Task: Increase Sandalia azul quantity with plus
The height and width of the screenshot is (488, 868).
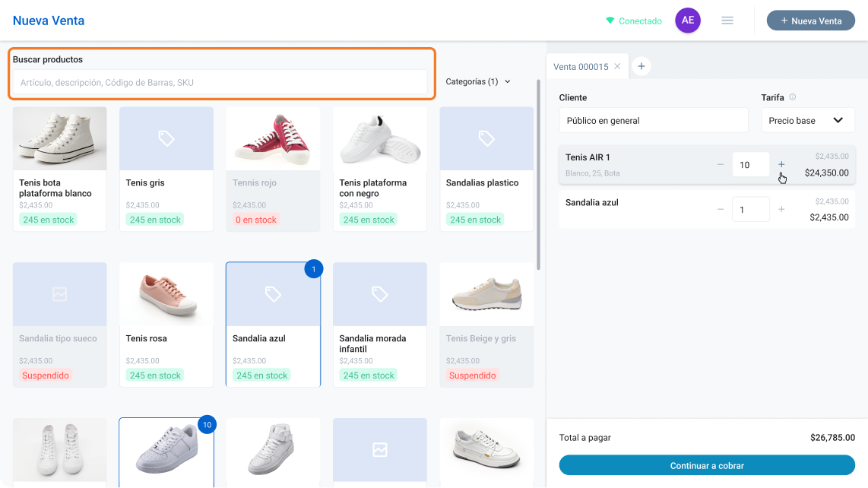Action: (781, 209)
